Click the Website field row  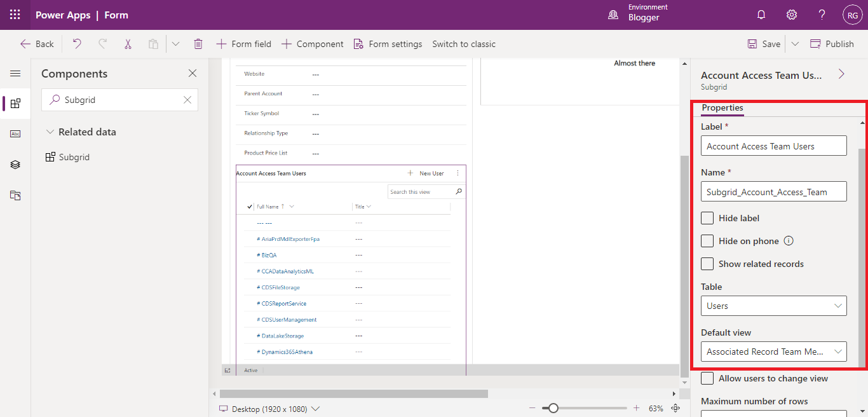(x=351, y=74)
